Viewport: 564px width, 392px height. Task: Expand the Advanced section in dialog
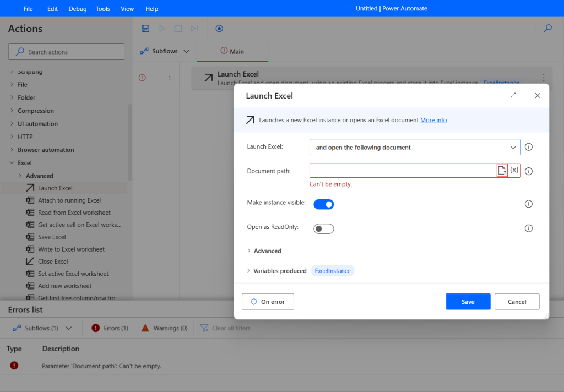tap(267, 251)
